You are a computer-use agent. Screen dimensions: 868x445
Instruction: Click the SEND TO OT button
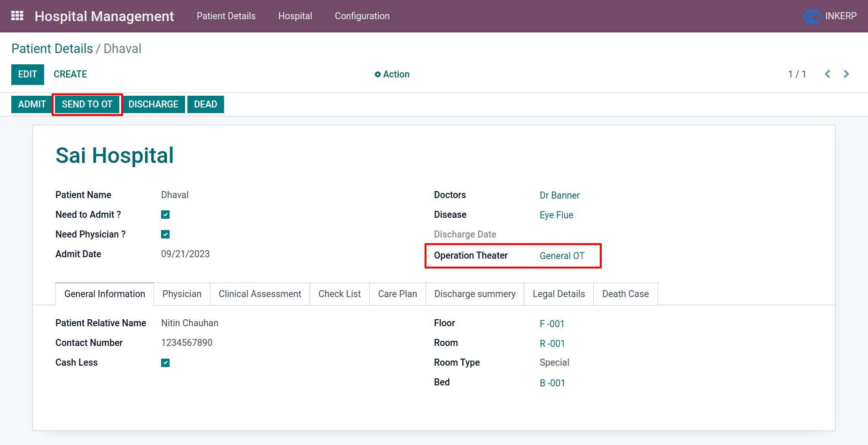(87, 104)
